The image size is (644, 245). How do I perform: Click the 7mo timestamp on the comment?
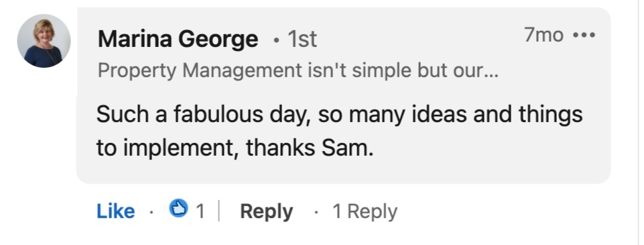point(543,34)
